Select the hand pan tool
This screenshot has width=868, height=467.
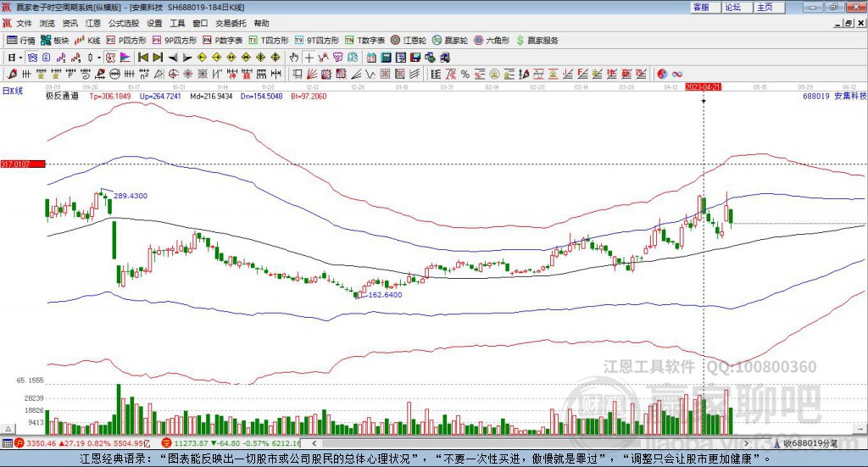point(293,58)
